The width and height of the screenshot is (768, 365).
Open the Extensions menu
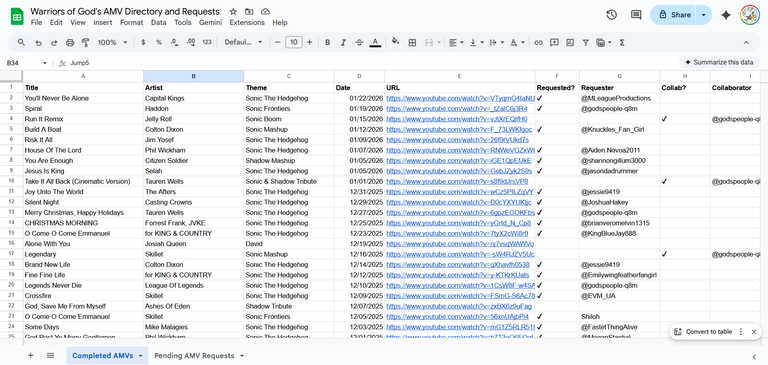[247, 23]
